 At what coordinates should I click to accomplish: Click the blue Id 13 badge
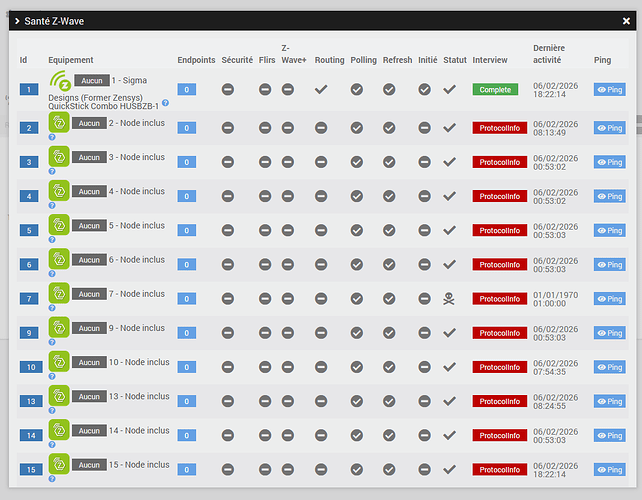coord(31,401)
